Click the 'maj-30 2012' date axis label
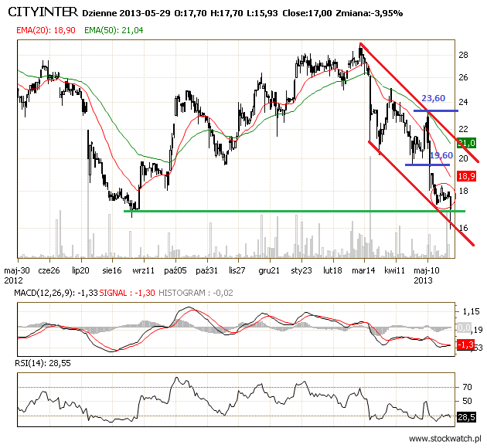This screenshot has width=487, height=448. click(x=17, y=276)
